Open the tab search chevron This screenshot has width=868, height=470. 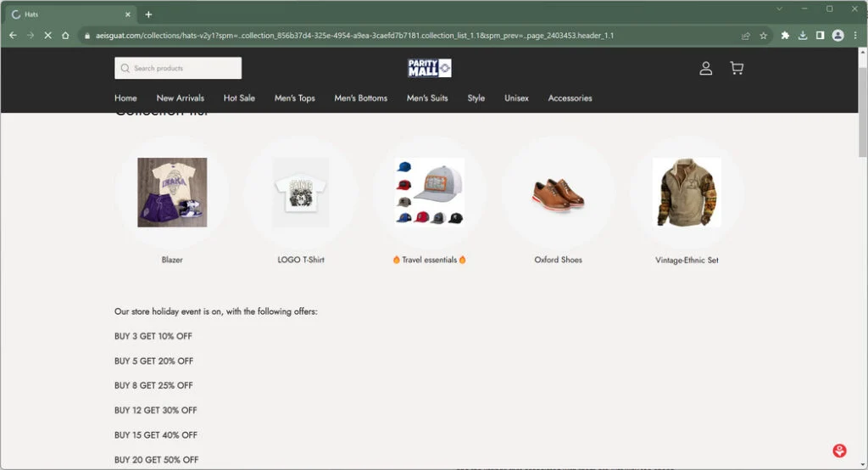click(779, 8)
